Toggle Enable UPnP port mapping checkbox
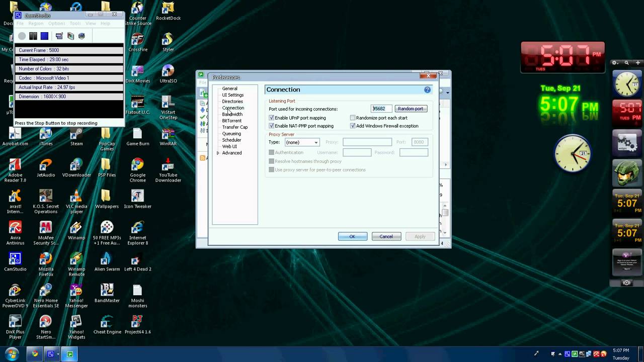The image size is (644, 362). [272, 118]
